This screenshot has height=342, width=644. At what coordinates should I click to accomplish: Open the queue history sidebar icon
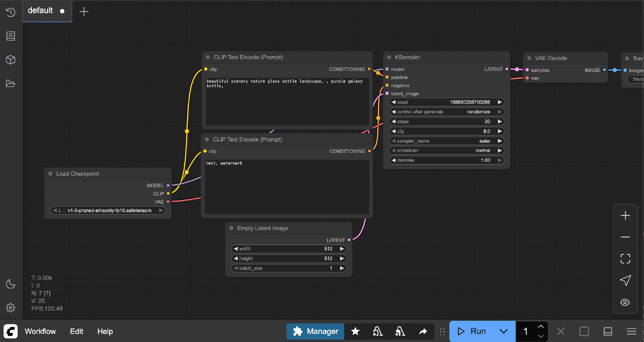point(10,12)
